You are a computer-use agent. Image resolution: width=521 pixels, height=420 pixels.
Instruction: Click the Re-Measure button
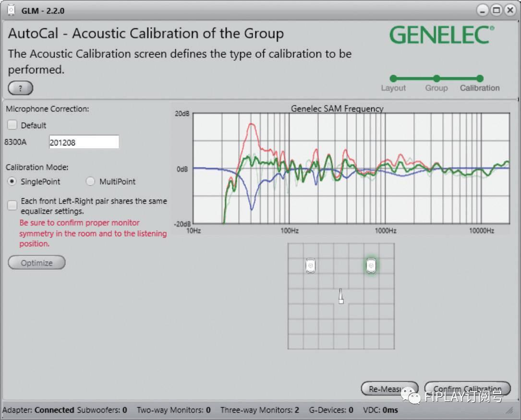[389, 388]
